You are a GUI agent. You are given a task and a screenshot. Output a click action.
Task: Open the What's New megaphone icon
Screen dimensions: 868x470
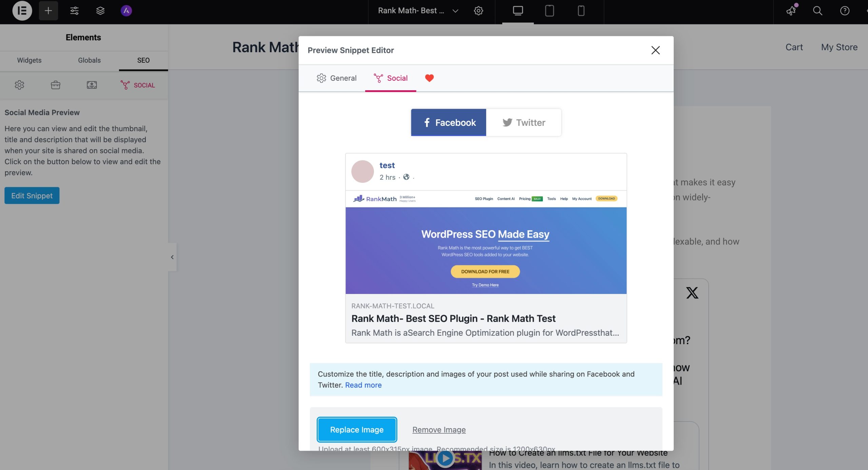791,11
